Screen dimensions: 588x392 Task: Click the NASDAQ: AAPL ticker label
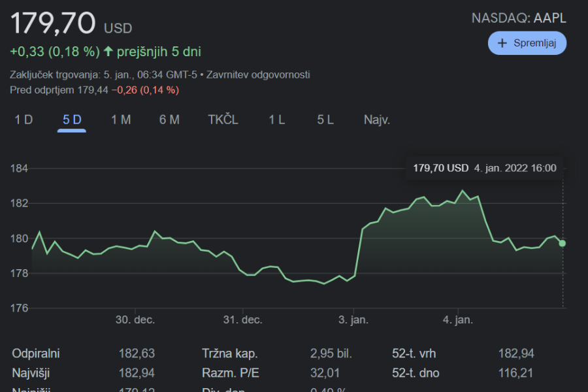tap(519, 18)
